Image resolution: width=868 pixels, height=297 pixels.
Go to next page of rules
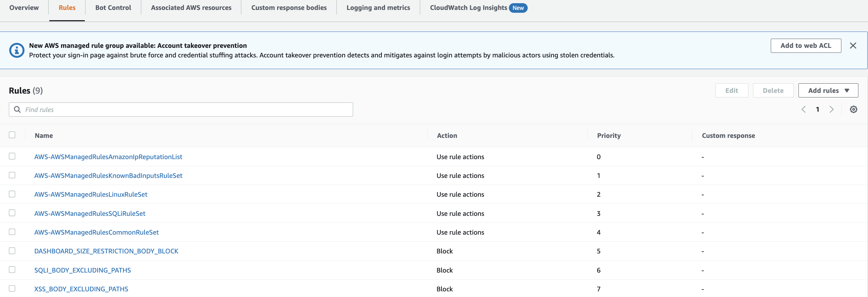tap(831, 110)
